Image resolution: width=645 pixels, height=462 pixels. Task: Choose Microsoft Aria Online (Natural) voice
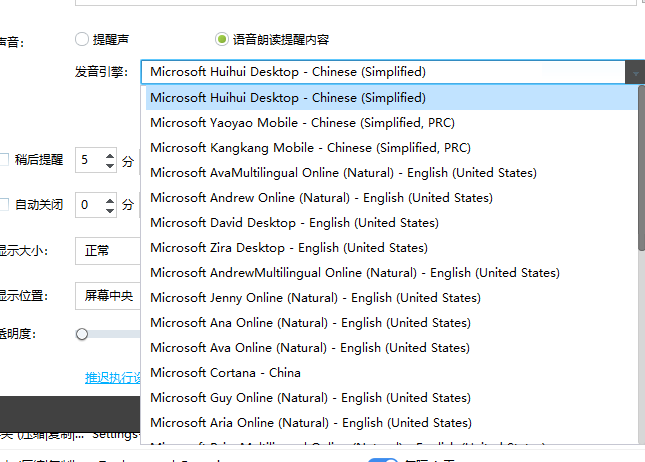pyautogui.click(x=391, y=423)
